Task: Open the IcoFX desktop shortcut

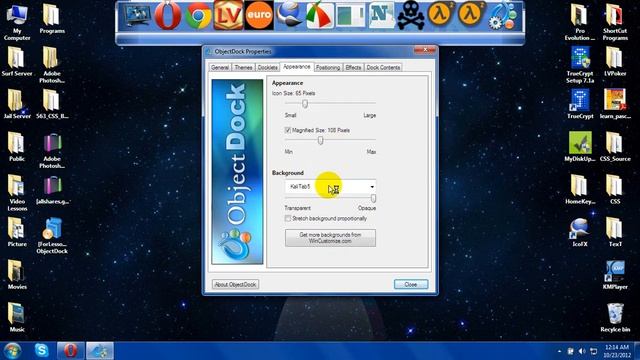Action: click(580, 232)
